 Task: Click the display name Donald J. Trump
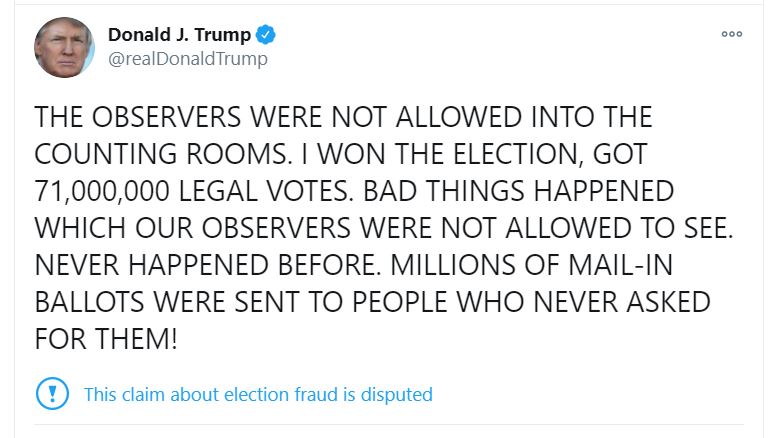click(180, 35)
